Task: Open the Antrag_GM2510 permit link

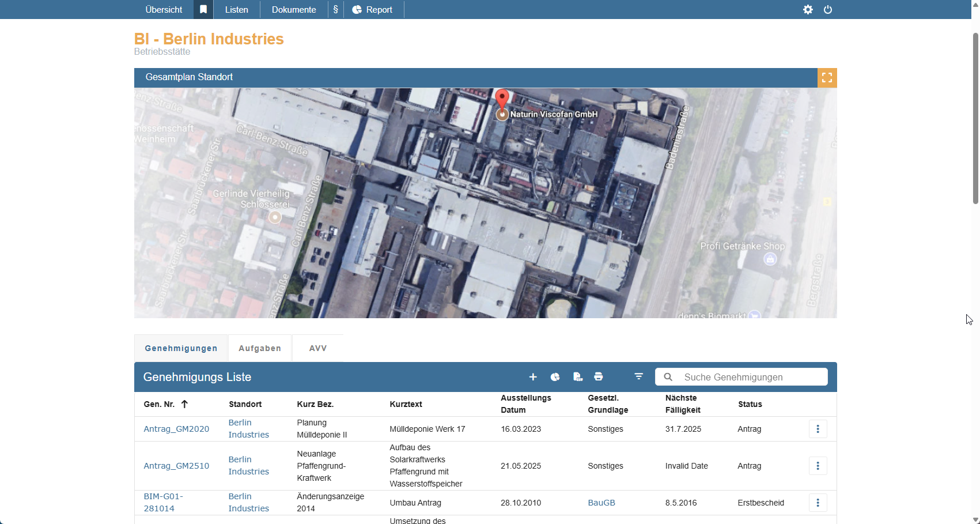Action: pos(176,466)
